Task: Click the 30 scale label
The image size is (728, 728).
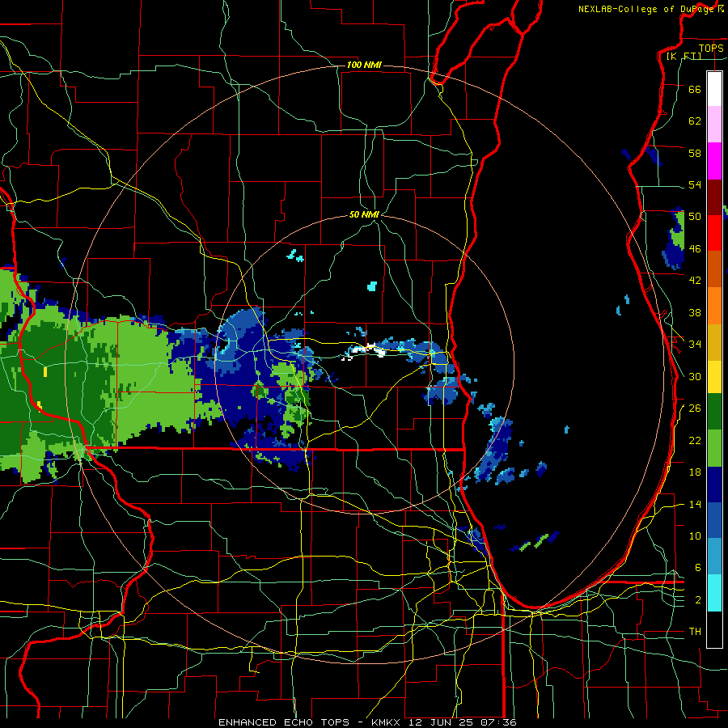Action: pos(695,376)
